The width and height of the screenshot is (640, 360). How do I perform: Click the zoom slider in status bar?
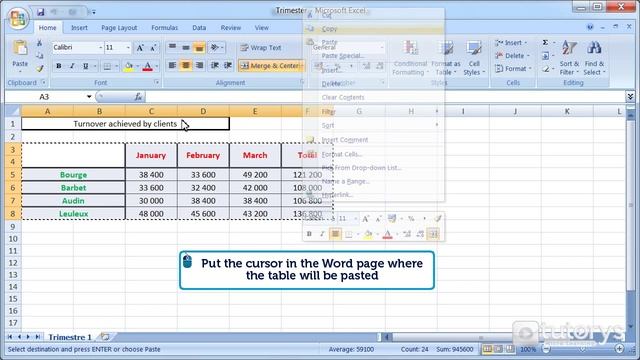583,349
